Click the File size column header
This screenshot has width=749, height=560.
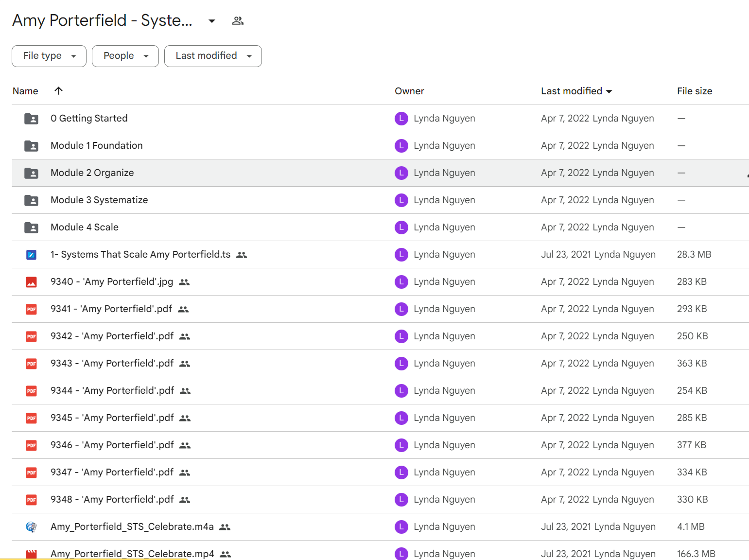[x=695, y=91]
